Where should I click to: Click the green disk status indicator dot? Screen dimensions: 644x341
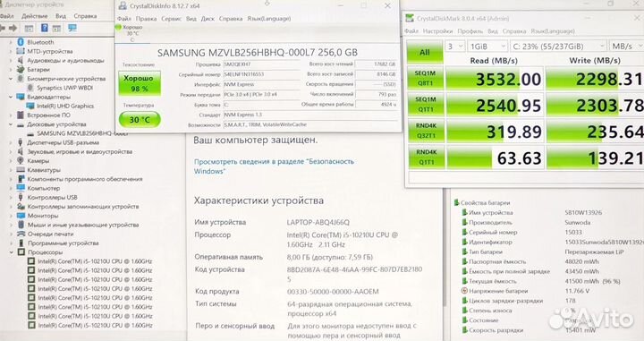[118, 28]
